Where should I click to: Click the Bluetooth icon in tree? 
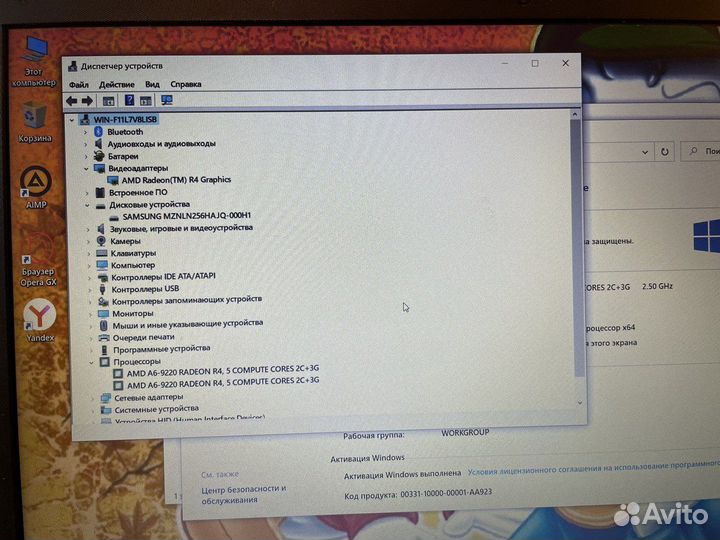[x=98, y=132]
